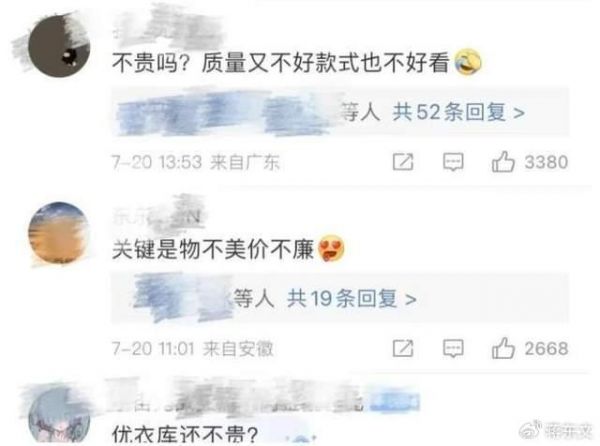Reply to the comment from 安徽

(453, 348)
